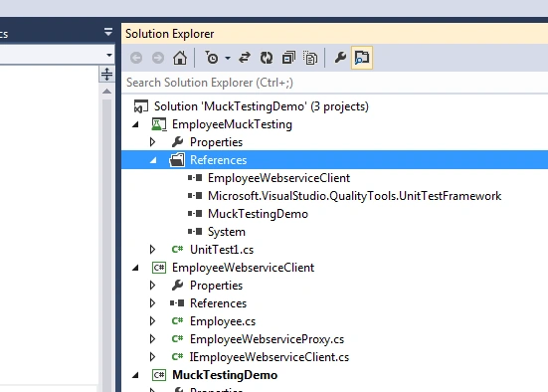Select the UnitTest1.cs file
Viewport: 548px width, 392px height.
(222, 250)
